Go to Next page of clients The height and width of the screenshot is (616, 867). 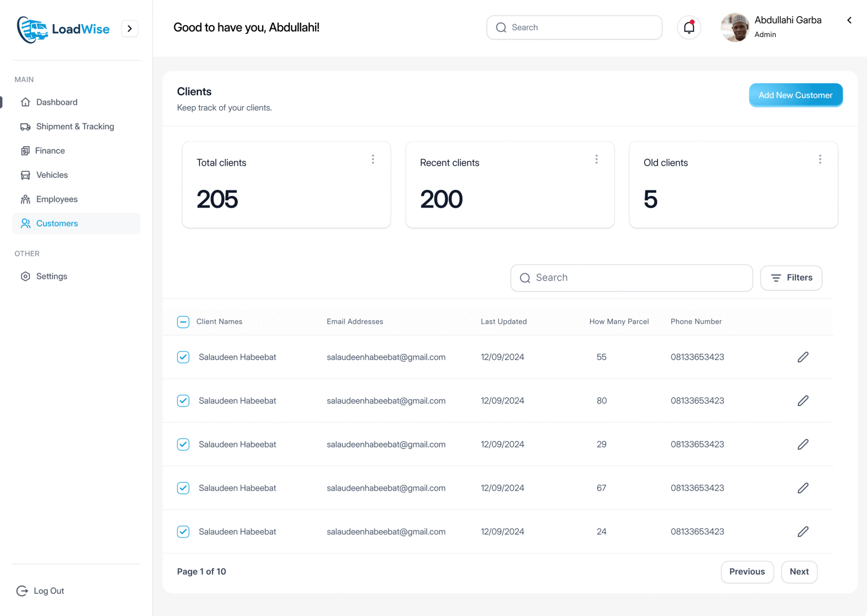[x=799, y=571]
